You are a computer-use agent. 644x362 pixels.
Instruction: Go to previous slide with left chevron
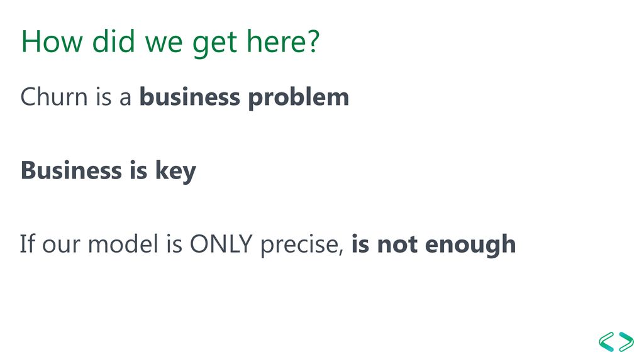pos(606,342)
